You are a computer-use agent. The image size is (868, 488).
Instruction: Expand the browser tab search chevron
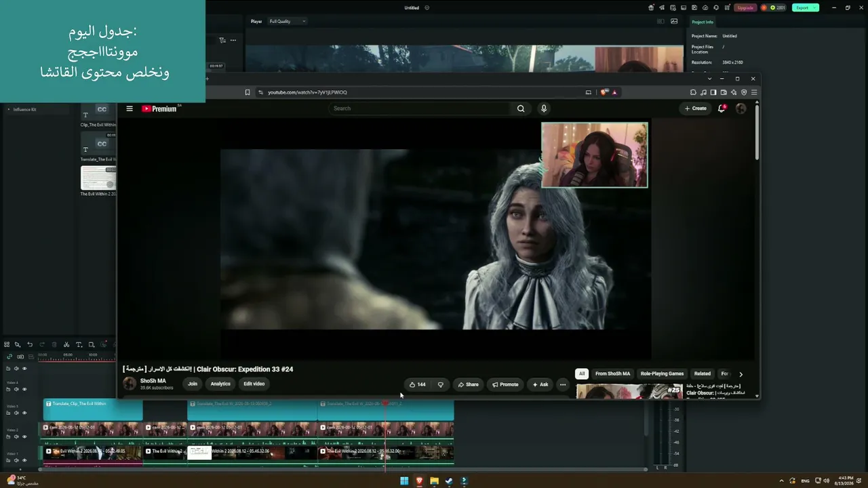coord(709,79)
